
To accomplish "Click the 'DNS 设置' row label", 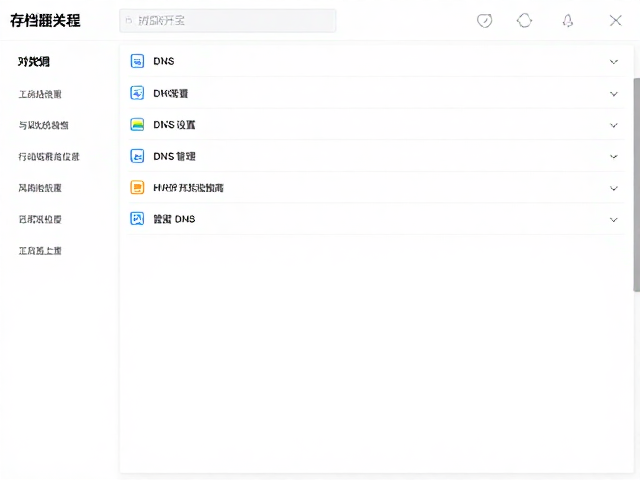I will [x=174, y=125].
